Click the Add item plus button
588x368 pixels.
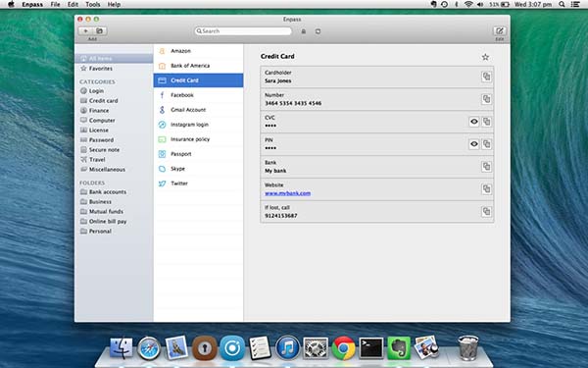85,31
